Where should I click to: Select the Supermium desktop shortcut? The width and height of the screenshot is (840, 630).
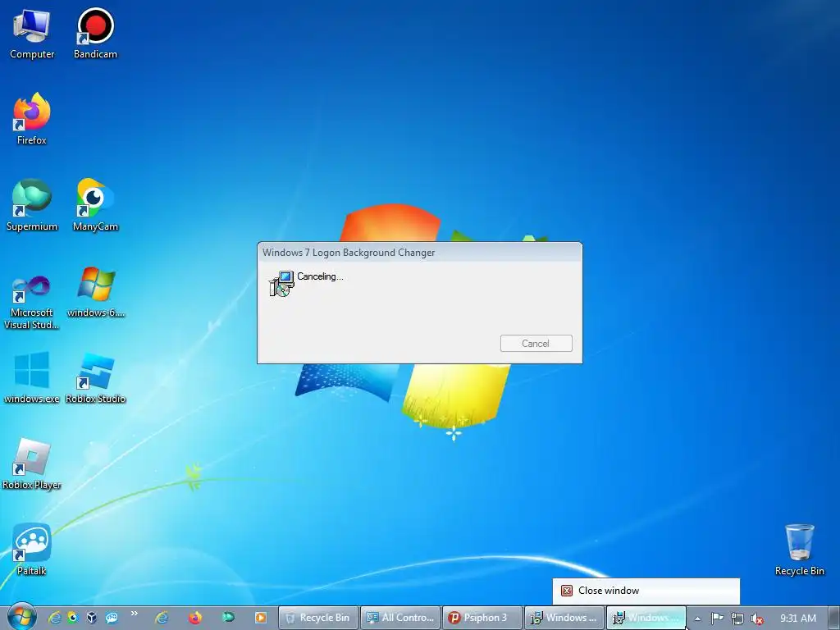click(32, 206)
